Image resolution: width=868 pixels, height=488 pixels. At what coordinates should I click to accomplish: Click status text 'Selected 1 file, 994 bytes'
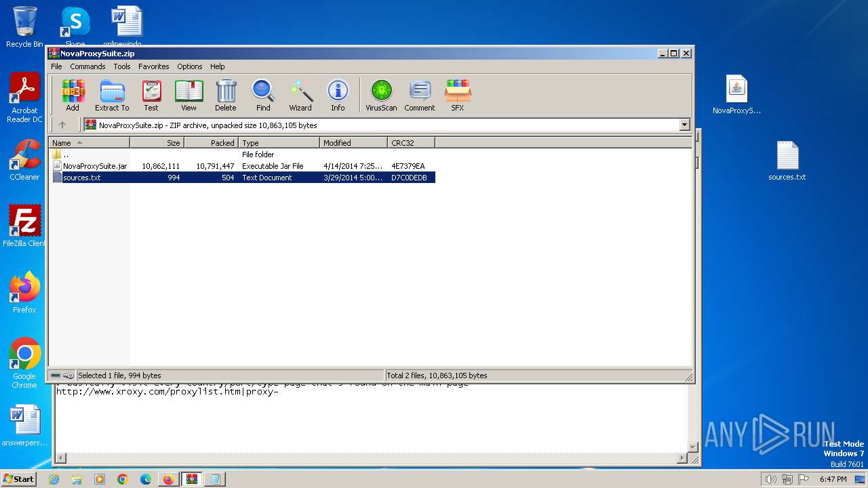click(x=119, y=375)
